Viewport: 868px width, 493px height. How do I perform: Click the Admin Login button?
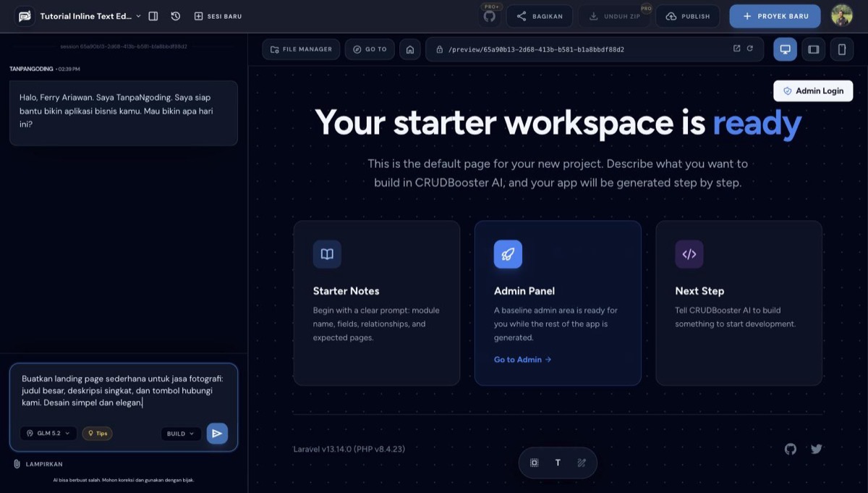(813, 91)
